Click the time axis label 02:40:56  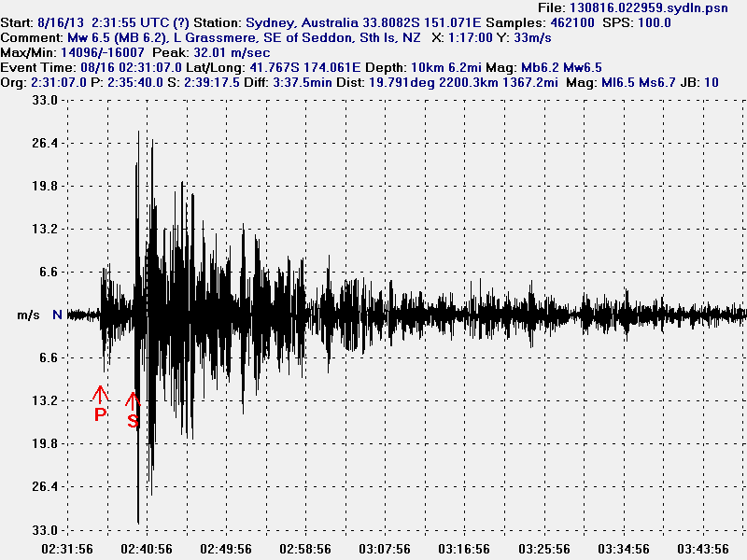click(x=147, y=549)
